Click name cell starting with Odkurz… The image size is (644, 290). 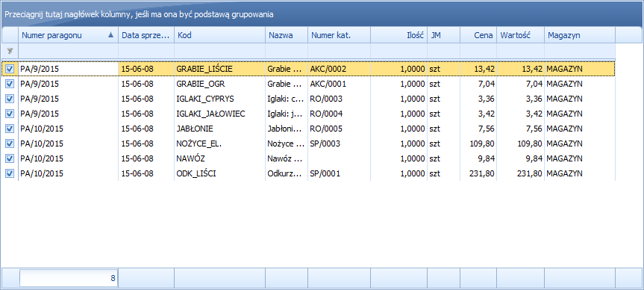point(287,173)
